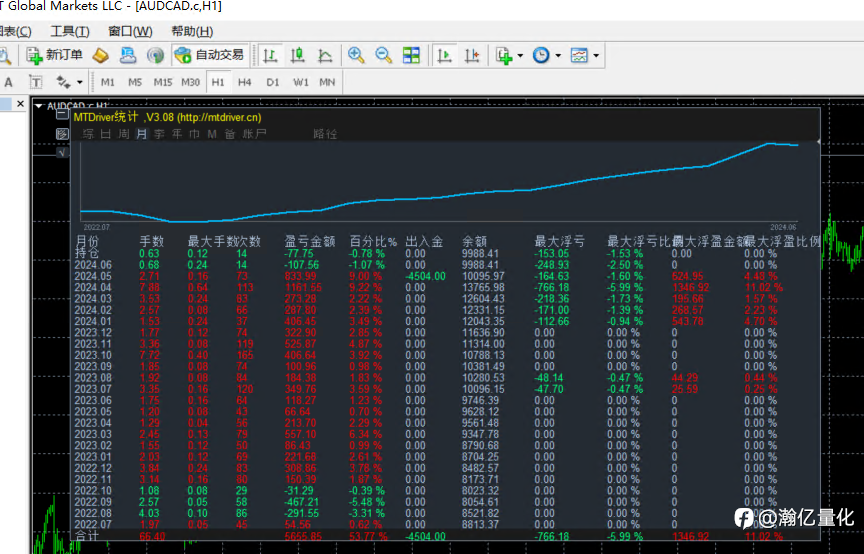Select M5 timeframe
The width and height of the screenshot is (864, 554).
135,82
